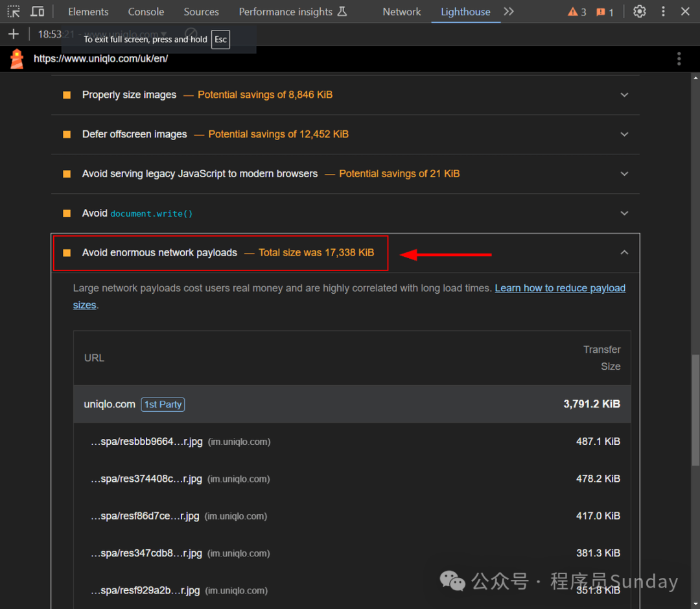Screen dimensions: 700x609
Task: Click the orange square beside Avoid document.write()
Action: pyautogui.click(x=67, y=213)
